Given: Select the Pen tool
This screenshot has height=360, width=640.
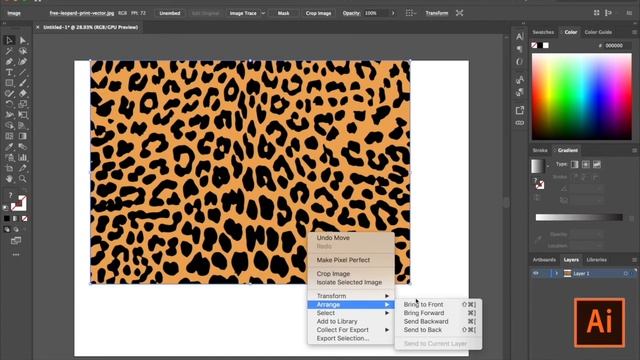Looking at the screenshot, I should tap(9, 62).
